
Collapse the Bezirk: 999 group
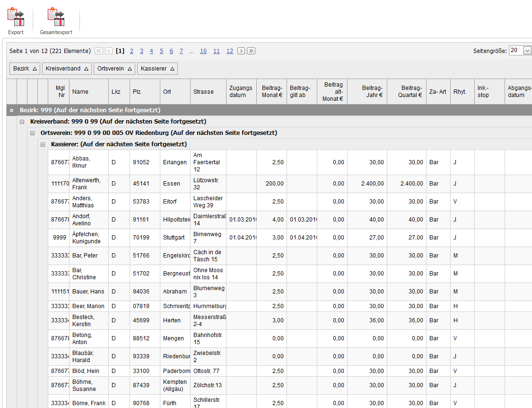(x=11, y=110)
